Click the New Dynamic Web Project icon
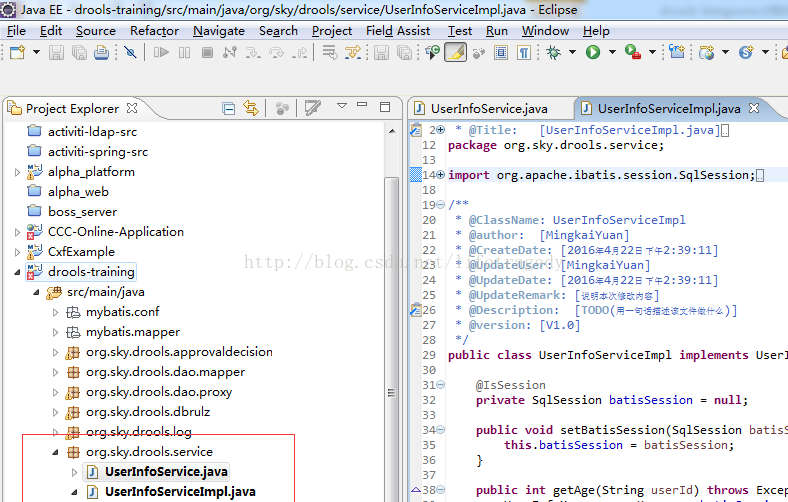 (707, 52)
